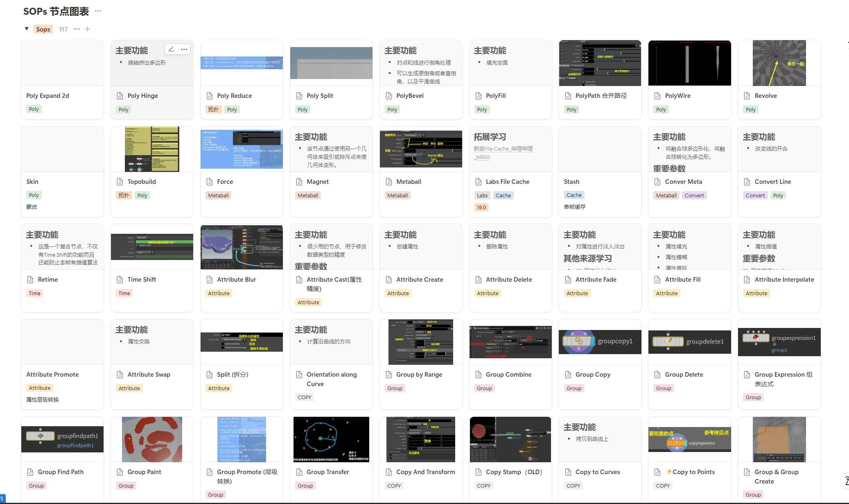849x504 pixels.
Task: Click the plus icon to add a new Sops item
Action: [87, 29]
